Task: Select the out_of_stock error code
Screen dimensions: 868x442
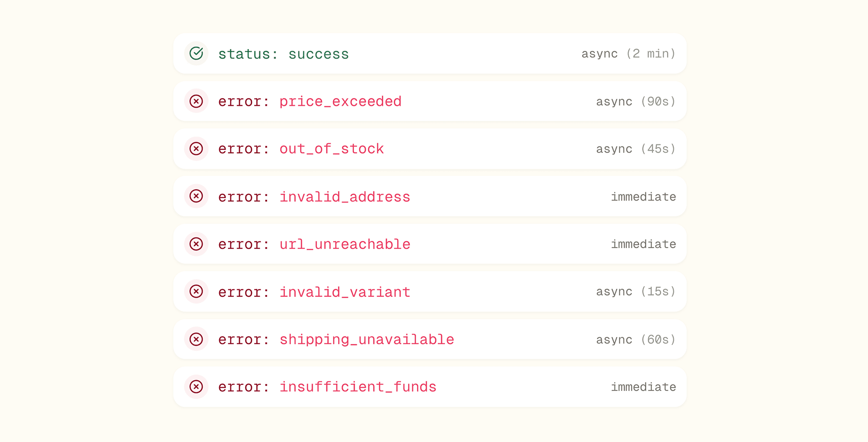Action: click(331, 149)
